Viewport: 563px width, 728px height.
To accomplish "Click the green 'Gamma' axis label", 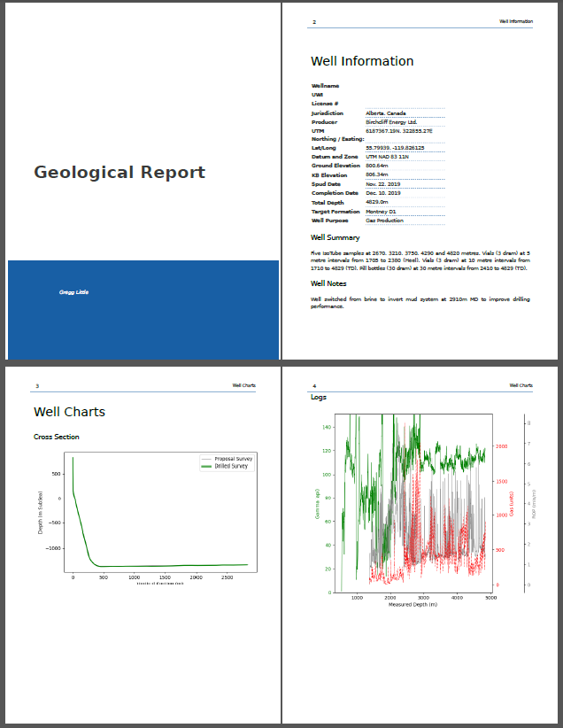I will [x=318, y=504].
